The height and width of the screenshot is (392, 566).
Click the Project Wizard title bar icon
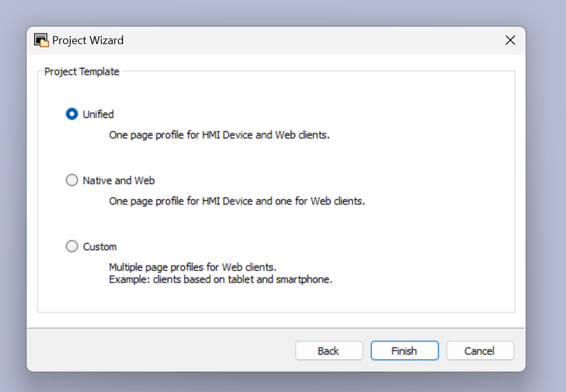pyautogui.click(x=41, y=40)
